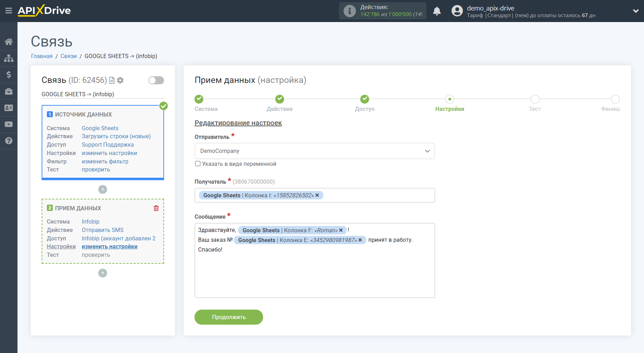Click the 'Редактирование настроек' heading
The width and height of the screenshot is (644, 353).
pos(238,123)
